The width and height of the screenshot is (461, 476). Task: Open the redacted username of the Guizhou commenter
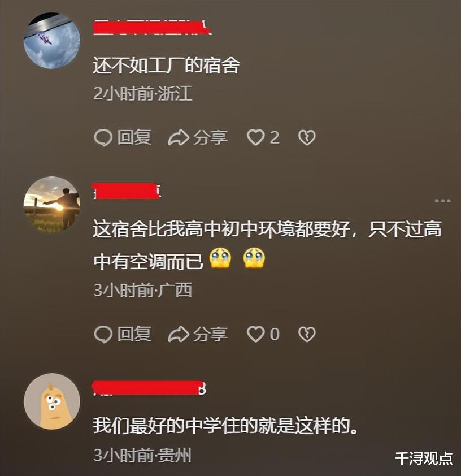(150, 388)
